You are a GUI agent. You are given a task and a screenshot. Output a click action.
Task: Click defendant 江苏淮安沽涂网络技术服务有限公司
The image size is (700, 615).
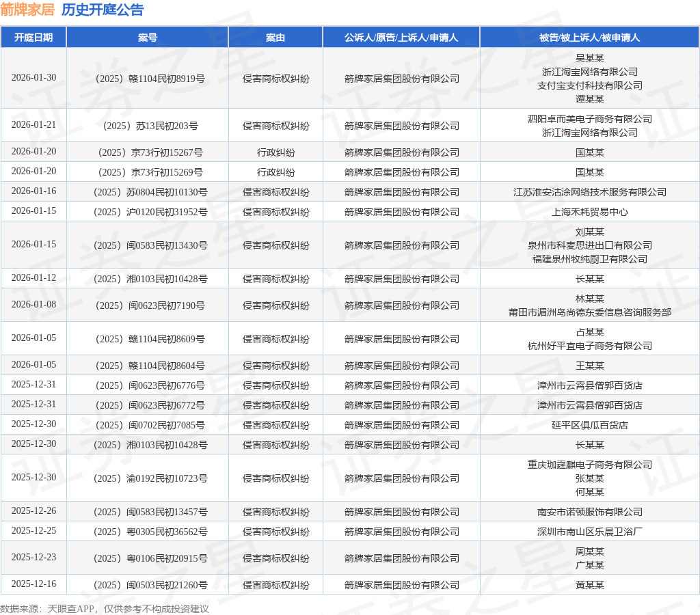tap(590, 192)
